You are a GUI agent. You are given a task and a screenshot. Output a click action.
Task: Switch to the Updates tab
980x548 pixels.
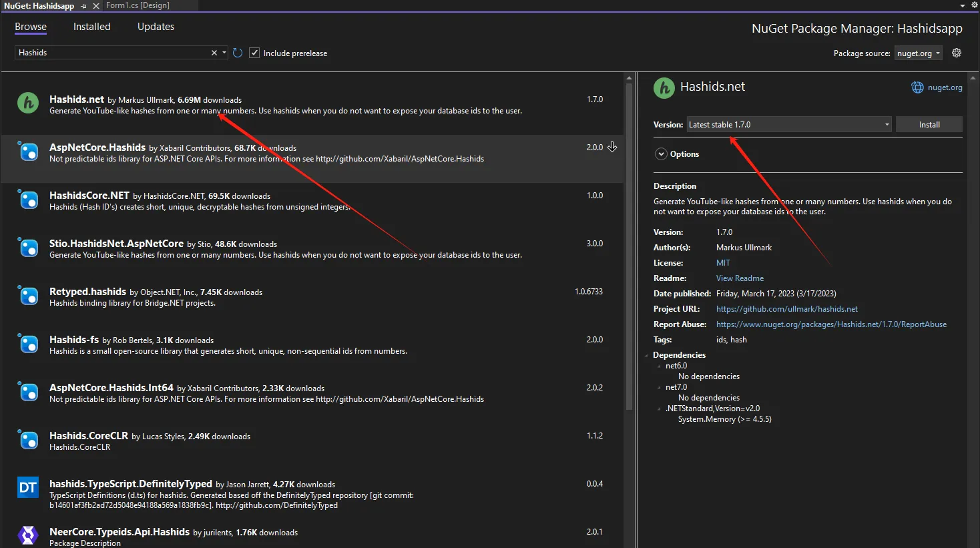click(x=156, y=27)
